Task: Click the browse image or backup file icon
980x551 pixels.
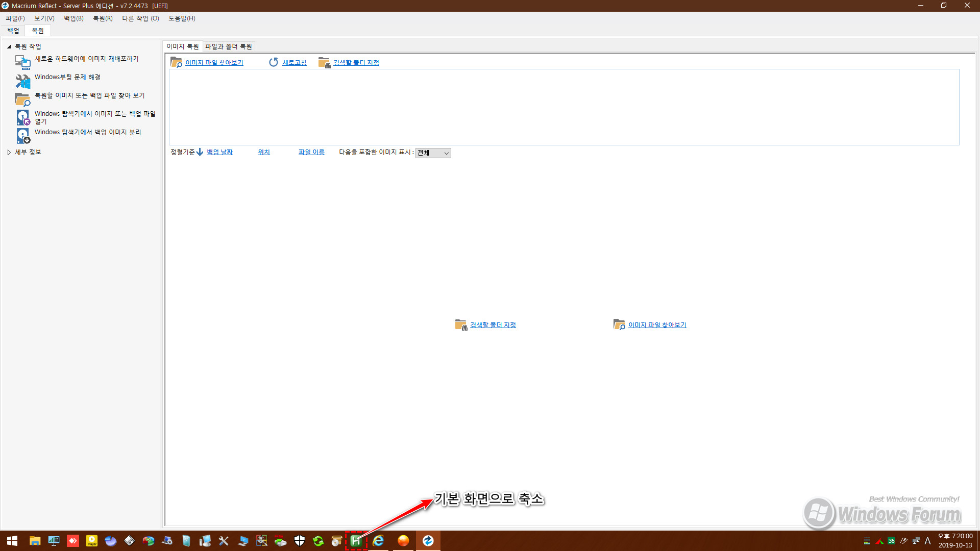Action: pos(22,99)
